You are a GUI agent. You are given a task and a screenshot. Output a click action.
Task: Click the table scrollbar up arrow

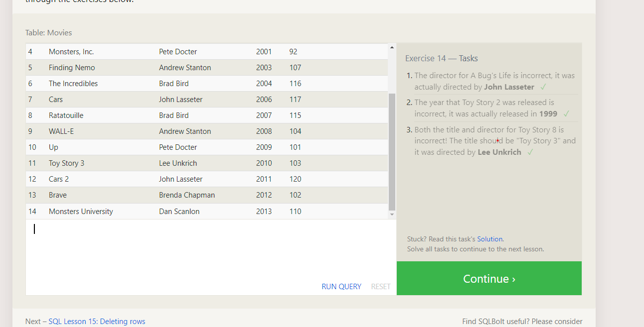pyautogui.click(x=392, y=48)
